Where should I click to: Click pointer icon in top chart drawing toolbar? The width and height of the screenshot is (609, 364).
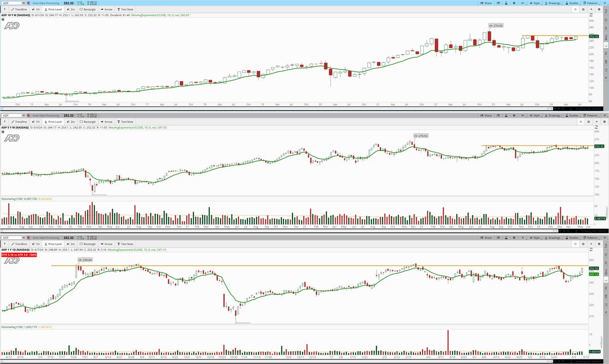coord(5,9)
